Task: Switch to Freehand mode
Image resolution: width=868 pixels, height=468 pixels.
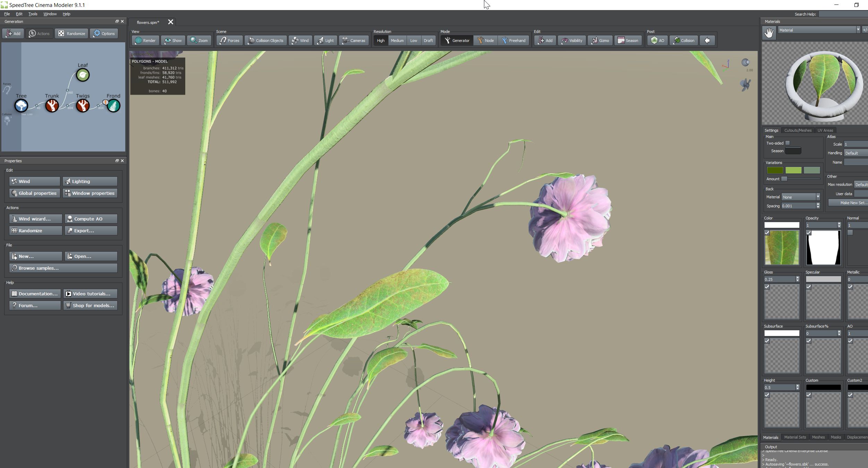Action: coord(513,41)
